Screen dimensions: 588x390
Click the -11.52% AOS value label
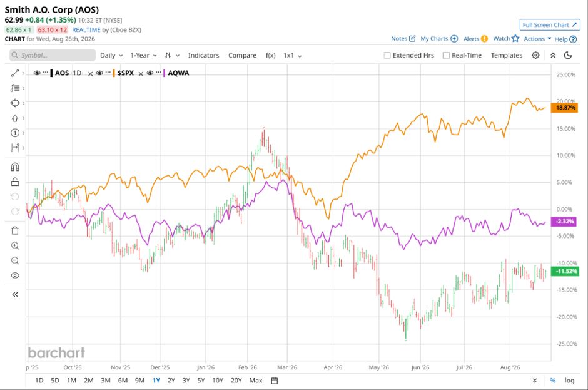[x=565, y=271]
